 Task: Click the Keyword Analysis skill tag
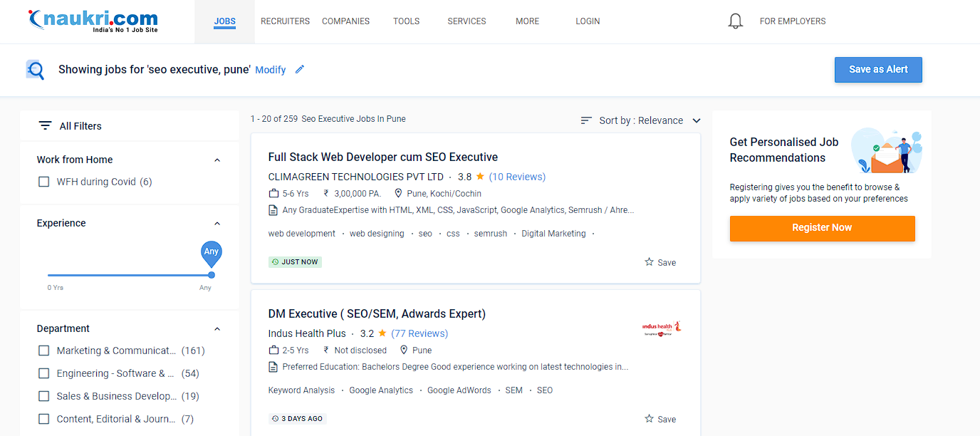click(301, 390)
